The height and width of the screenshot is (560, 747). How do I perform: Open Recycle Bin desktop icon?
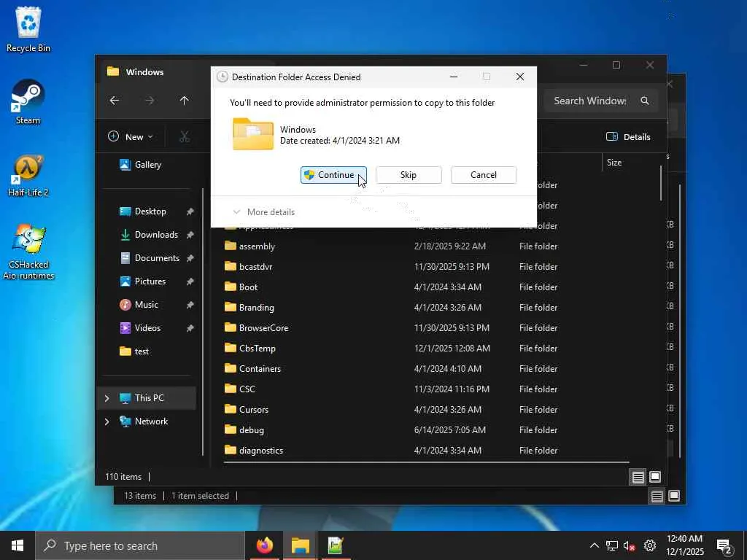(x=28, y=29)
